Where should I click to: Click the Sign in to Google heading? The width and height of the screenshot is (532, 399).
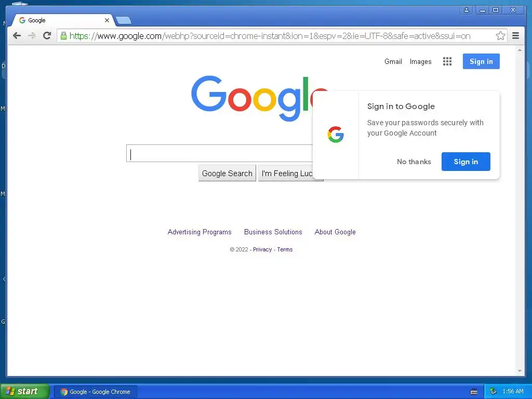click(401, 107)
